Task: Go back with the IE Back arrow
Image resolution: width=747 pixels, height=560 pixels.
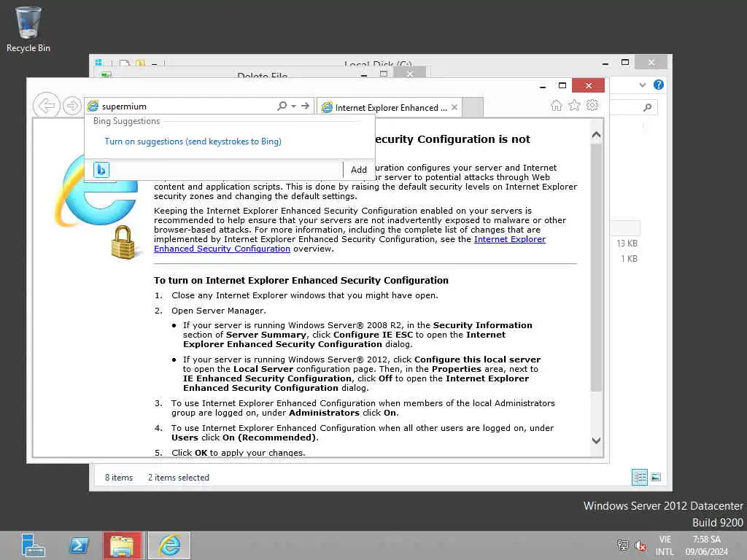Action: click(x=46, y=105)
